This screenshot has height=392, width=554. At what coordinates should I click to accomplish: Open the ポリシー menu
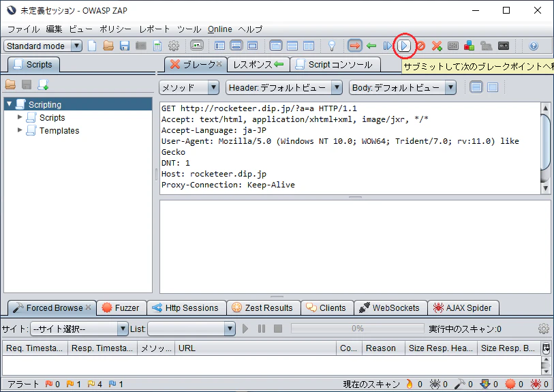pos(115,29)
